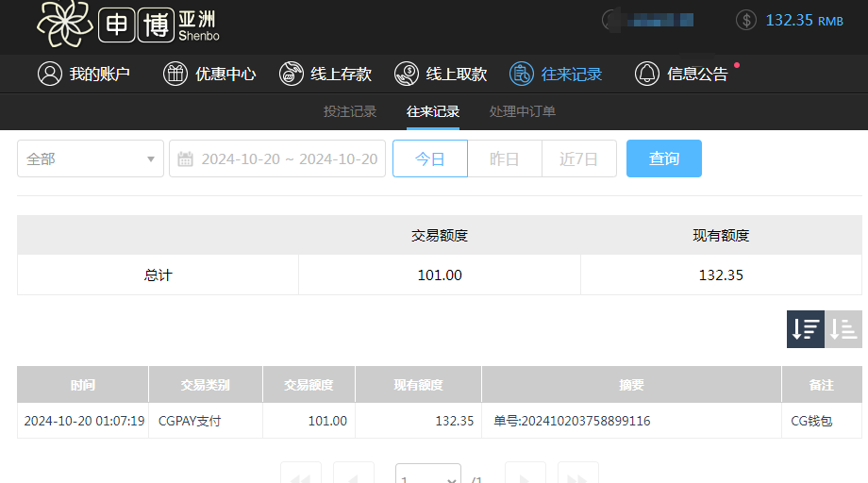Viewport: 868px width, 483px height.
Task: Click the 132.35 RMB balance
Action: 803,20
